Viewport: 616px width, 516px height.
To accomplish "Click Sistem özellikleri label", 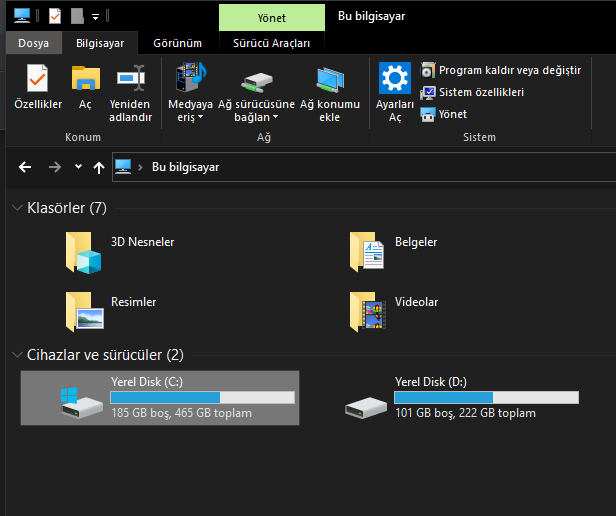I will pos(481,92).
